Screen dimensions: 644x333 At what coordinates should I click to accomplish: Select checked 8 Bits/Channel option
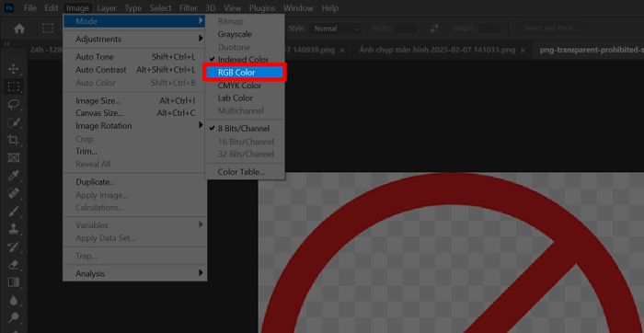click(x=245, y=129)
